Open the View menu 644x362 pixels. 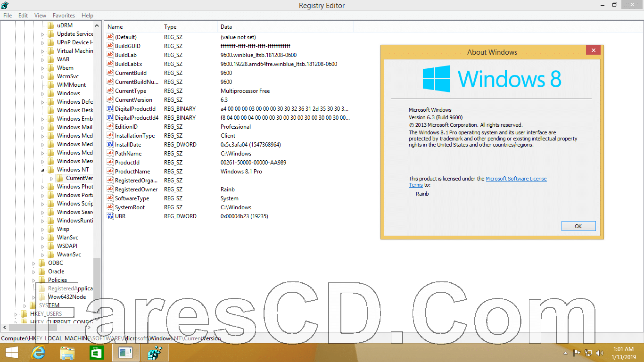[x=41, y=16]
